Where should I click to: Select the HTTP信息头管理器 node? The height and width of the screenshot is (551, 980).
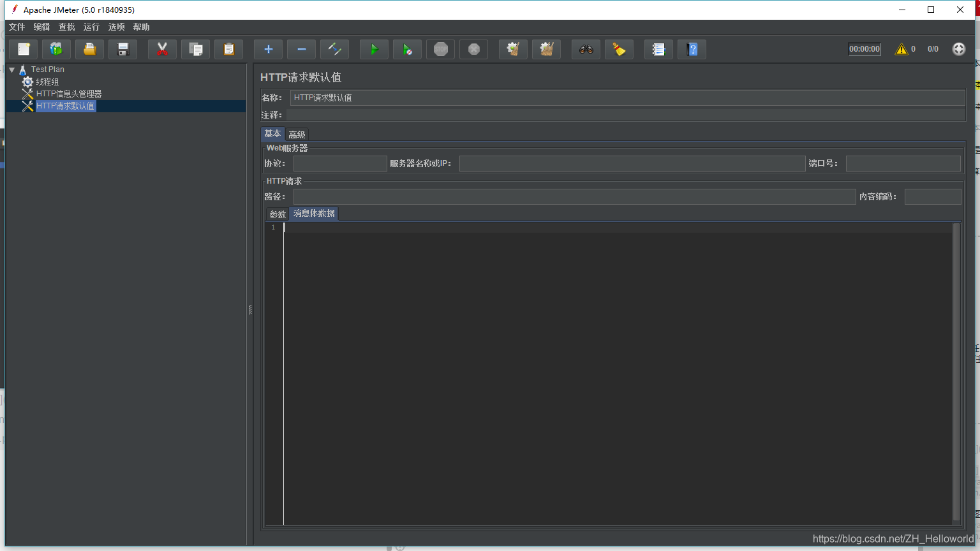click(x=68, y=94)
